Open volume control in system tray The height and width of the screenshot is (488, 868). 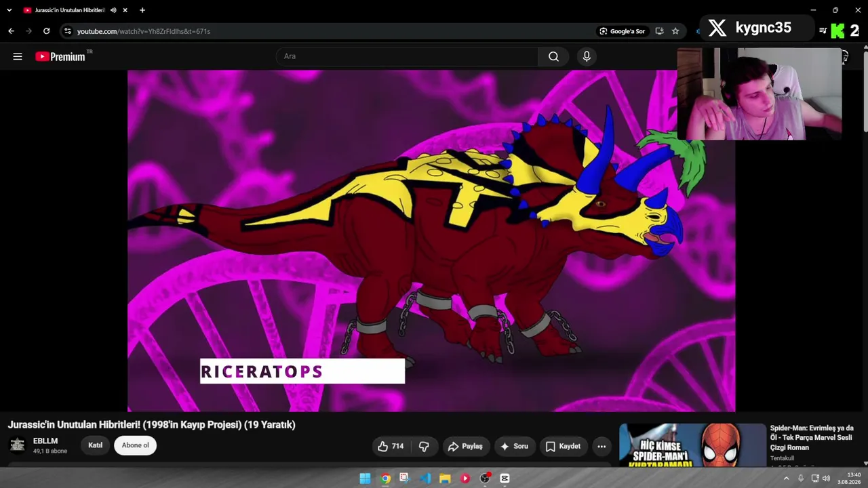(x=826, y=479)
